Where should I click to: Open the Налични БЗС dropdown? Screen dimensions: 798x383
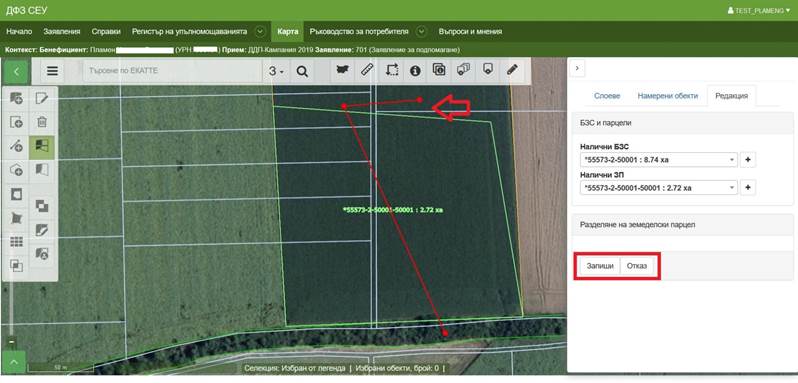click(659, 160)
